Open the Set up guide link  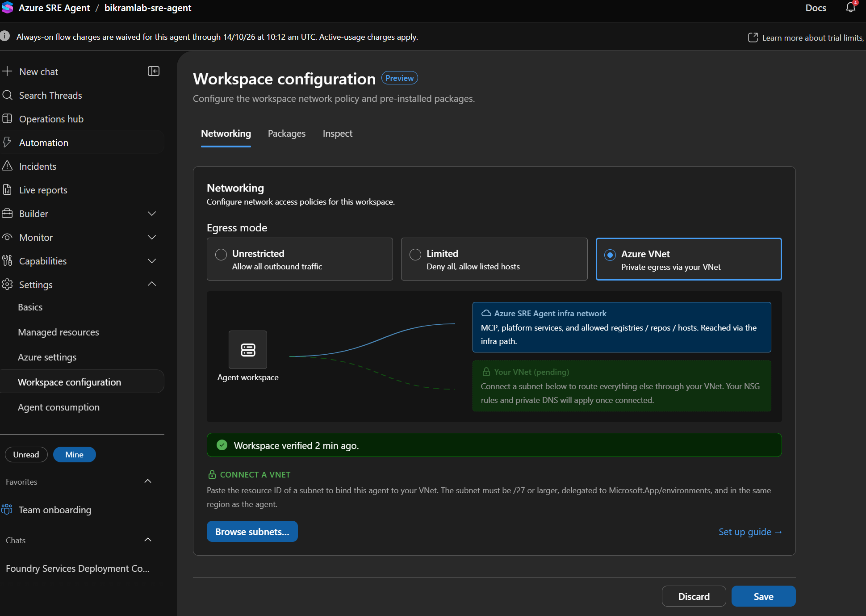750,532
